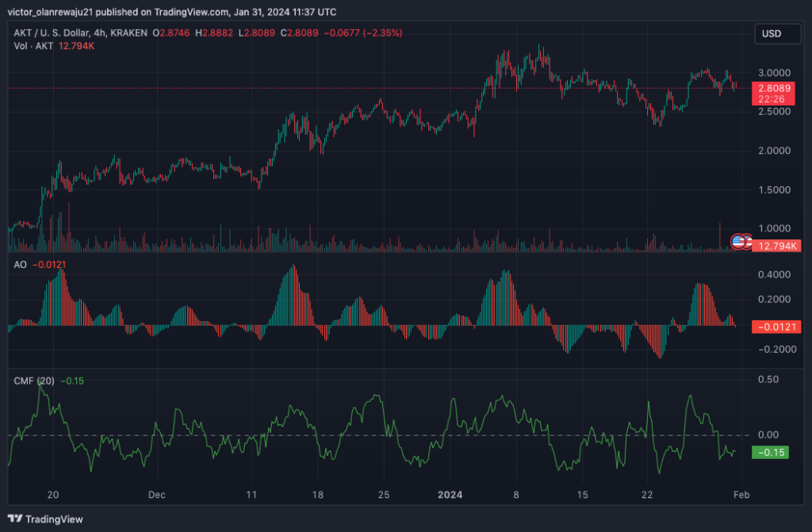This screenshot has height=532, width=812.
Task: Click the US flag event marker icon
Action: (738, 241)
